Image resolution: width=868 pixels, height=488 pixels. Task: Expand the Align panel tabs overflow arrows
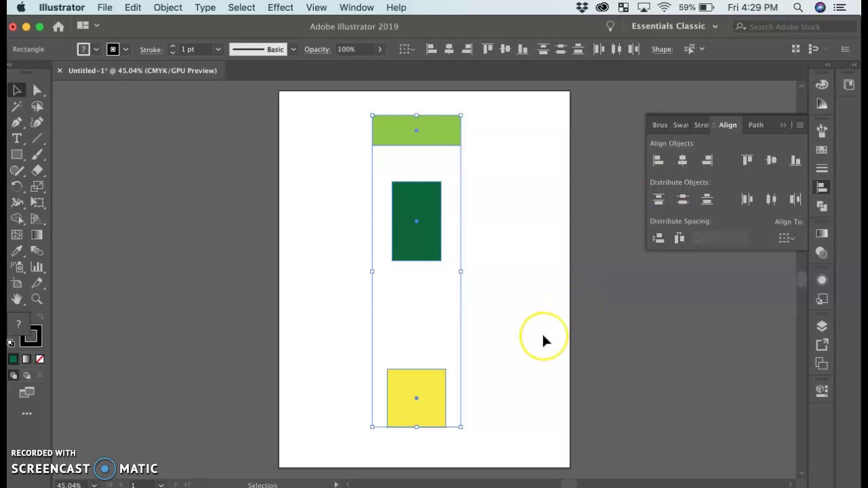(x=783, y=125)
